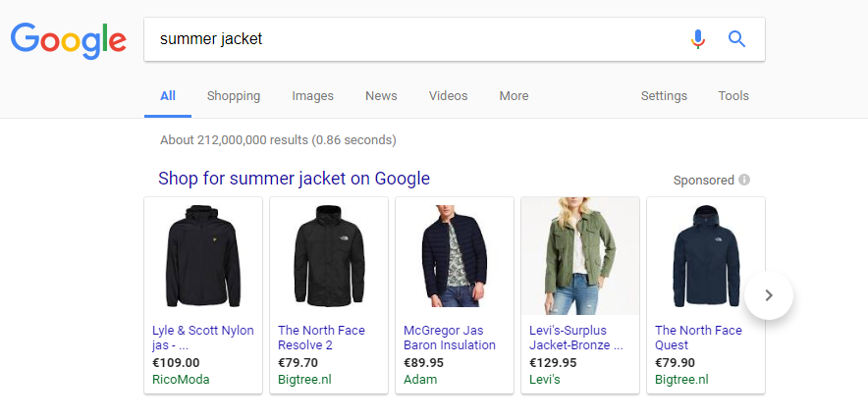Go to the News tab
Image resolution: width=868 pixels, height=420 pixels.
[381, 96]
